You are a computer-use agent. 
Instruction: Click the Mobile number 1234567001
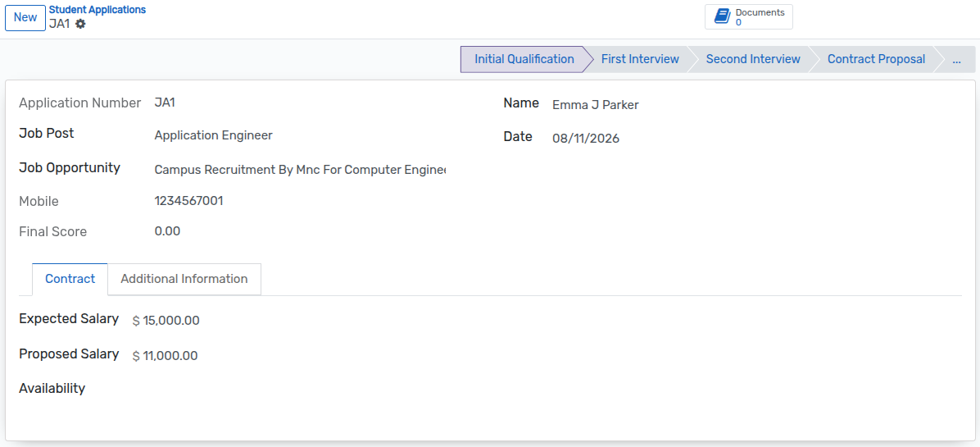coord(188,201)
